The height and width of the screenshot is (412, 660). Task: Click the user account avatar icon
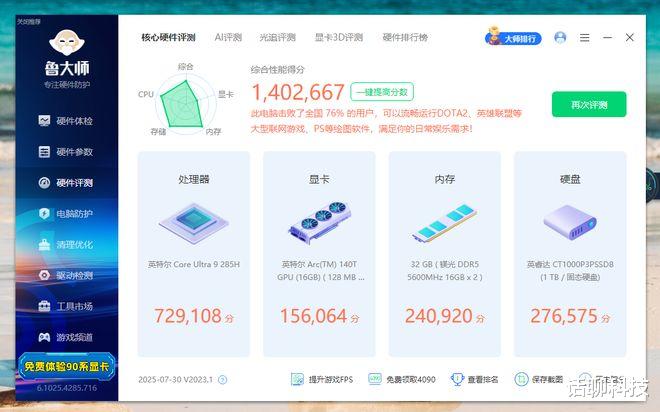click(x=560, y=37)
